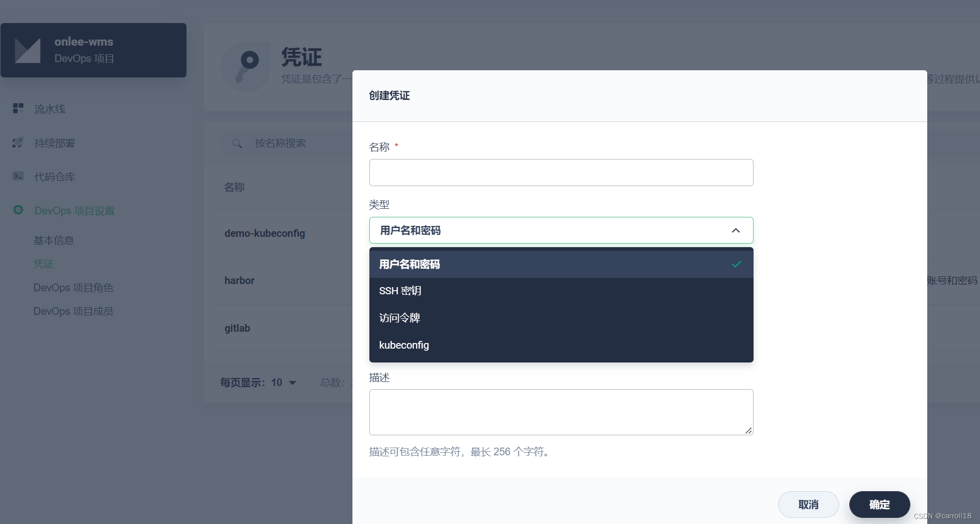Select 用户名和密码 option in type list
The height and width of the screenshot is (524, 980).
point(561,264)
